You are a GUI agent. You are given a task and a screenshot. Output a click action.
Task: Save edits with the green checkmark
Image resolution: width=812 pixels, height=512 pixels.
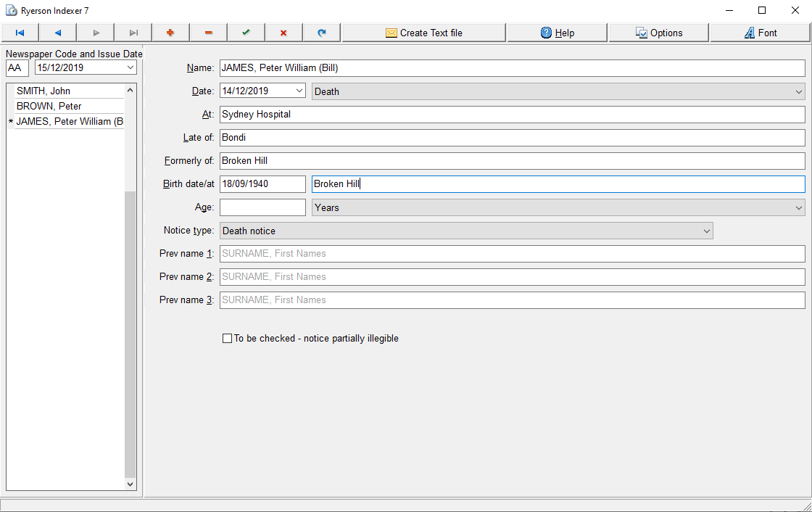coord(246,33)
